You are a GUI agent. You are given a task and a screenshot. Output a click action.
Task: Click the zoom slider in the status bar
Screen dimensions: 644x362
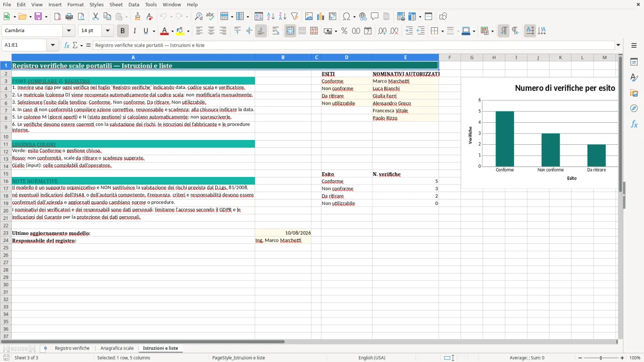point(601,358)
